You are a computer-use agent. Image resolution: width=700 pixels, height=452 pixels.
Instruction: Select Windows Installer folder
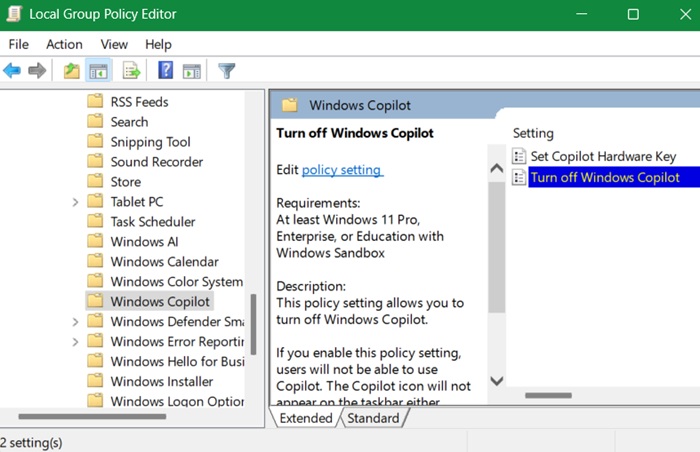click(162, 381)
